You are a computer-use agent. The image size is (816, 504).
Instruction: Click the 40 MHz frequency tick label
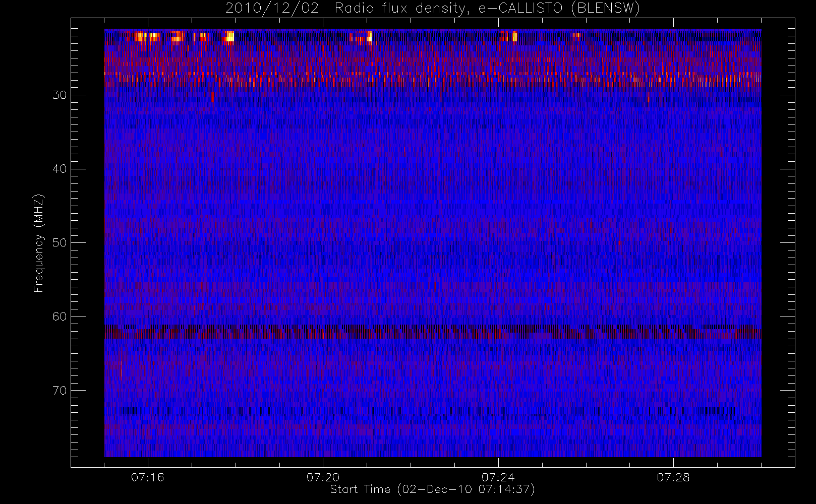click(60, 169)
